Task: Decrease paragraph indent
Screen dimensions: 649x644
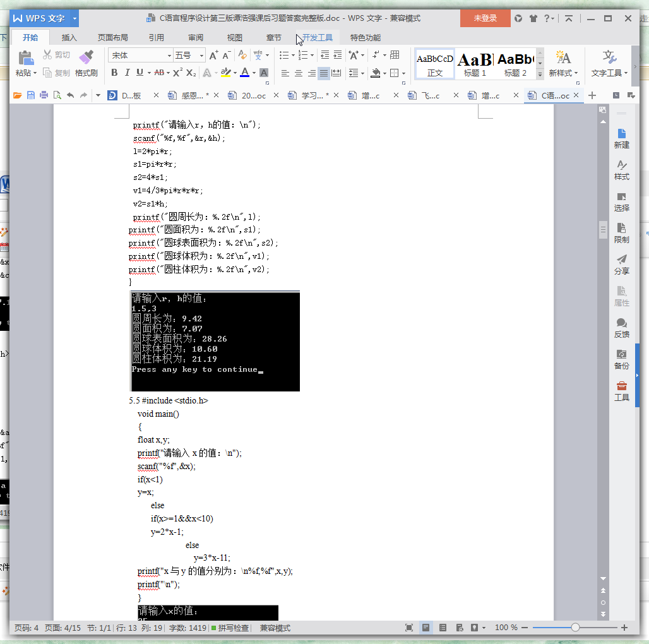Action: 325,55
